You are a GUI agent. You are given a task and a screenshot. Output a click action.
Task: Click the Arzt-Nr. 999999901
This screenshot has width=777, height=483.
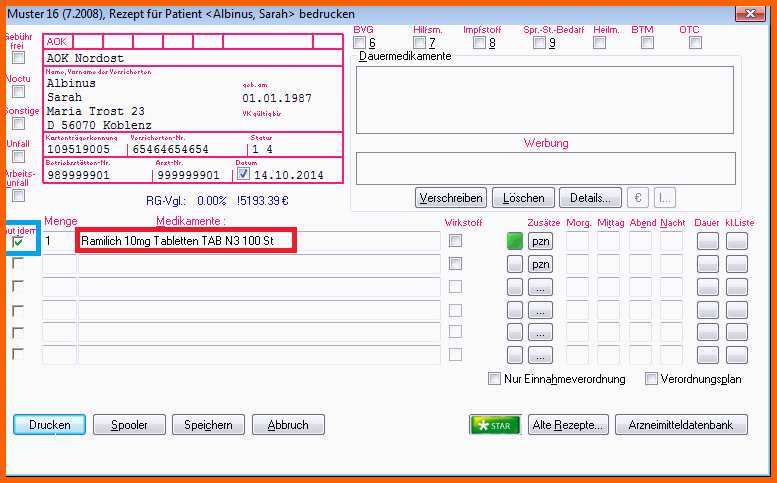188,175
